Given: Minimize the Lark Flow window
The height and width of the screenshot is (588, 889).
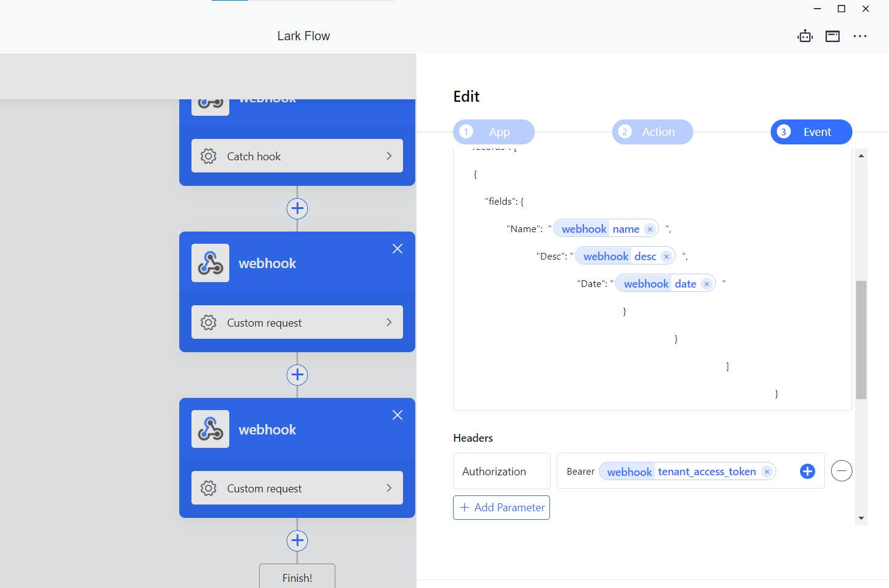Looking at the screenshot, I should 818,9.
